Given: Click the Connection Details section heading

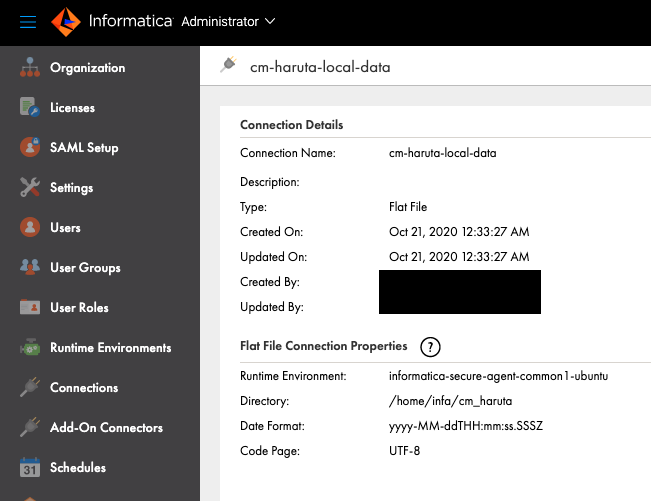Looking at the screenshot, I should pos(291,125).
